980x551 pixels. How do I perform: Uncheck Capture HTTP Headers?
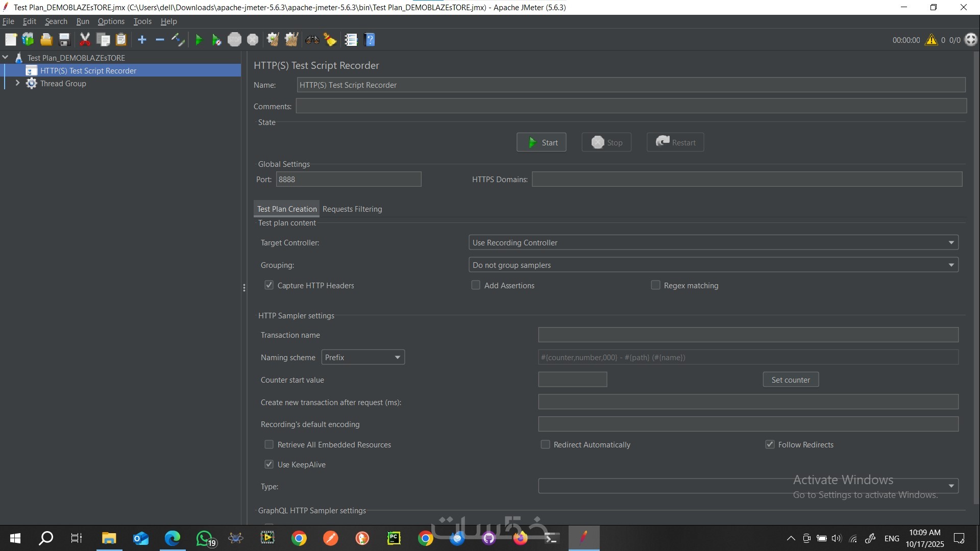tap(269, 285)
